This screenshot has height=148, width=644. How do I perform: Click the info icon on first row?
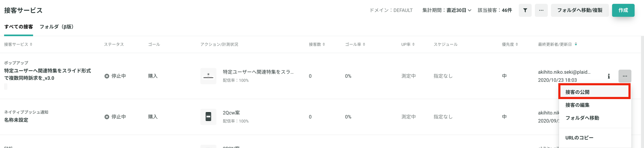(x=609, y=76)
